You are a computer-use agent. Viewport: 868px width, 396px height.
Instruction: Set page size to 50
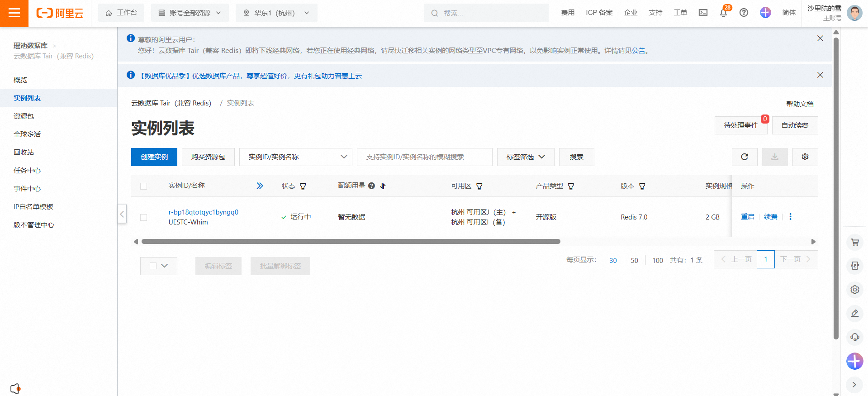[635, 260]
